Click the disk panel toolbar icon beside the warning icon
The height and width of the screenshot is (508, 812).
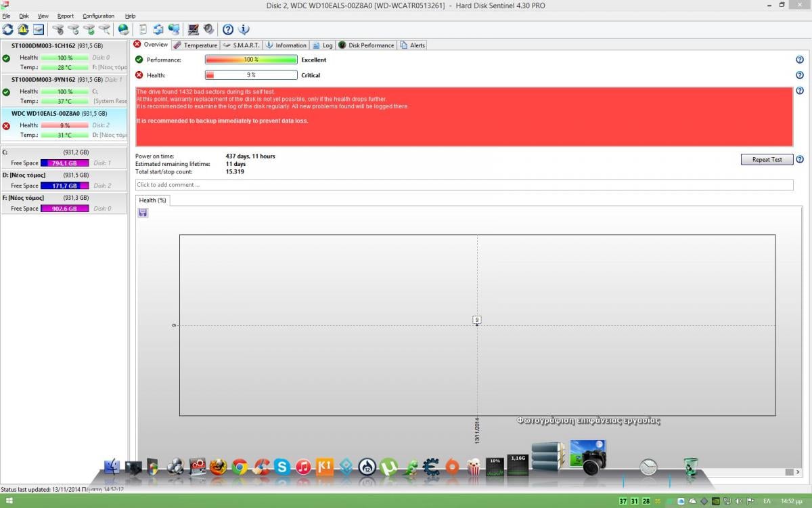pyautogui.click(x=39, y=30)
